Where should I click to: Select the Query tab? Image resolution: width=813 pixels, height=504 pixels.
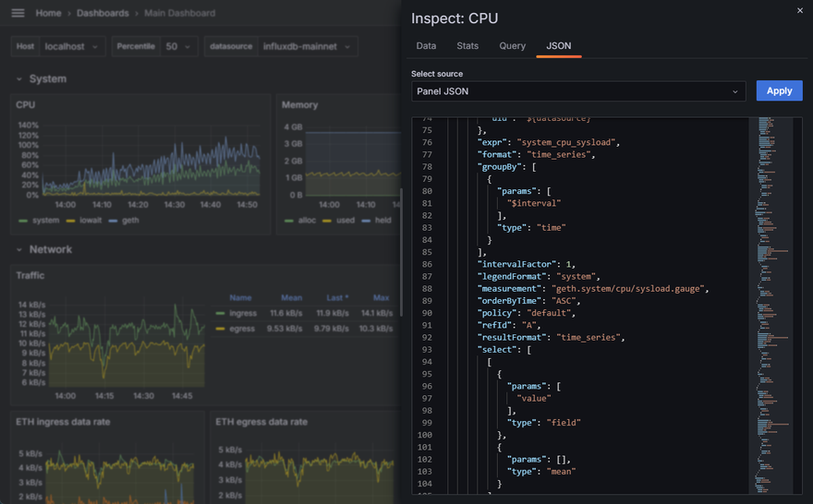coord(512,46)
